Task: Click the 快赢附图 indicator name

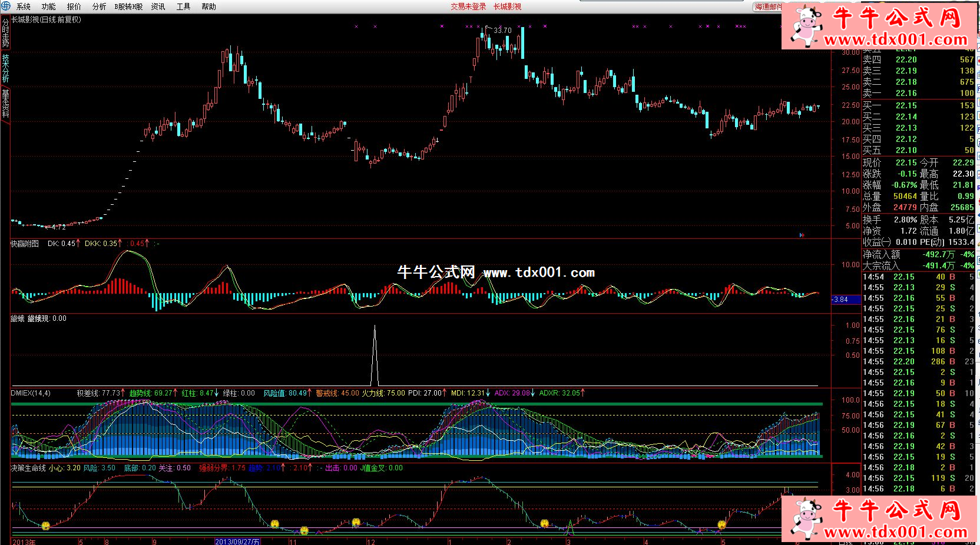Action: pyautogui.click(x=25, y=243)
